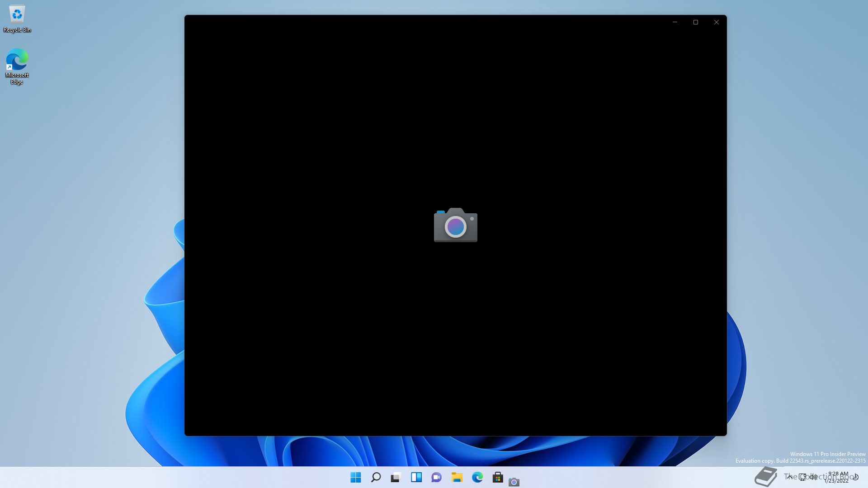Screen dimensions: 868x488
Task: Open File Explorer from the taskbar
Action: tap(457, 477)
